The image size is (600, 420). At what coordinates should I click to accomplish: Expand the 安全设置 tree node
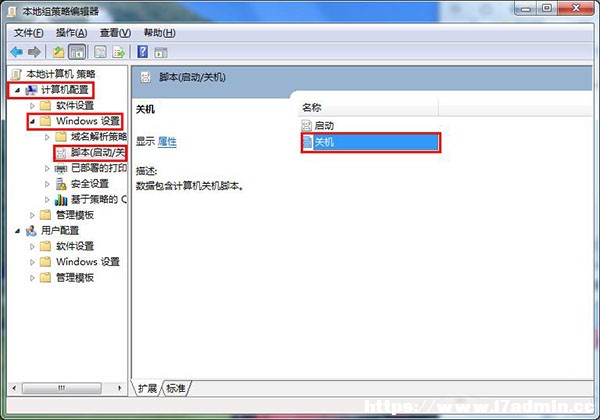point(47,184)
